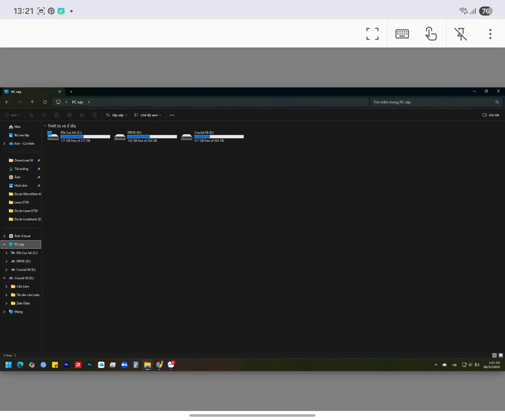Collapse the PC này tree node
Image resolution: width=505 pixels, height=420 pixels.
4,244
